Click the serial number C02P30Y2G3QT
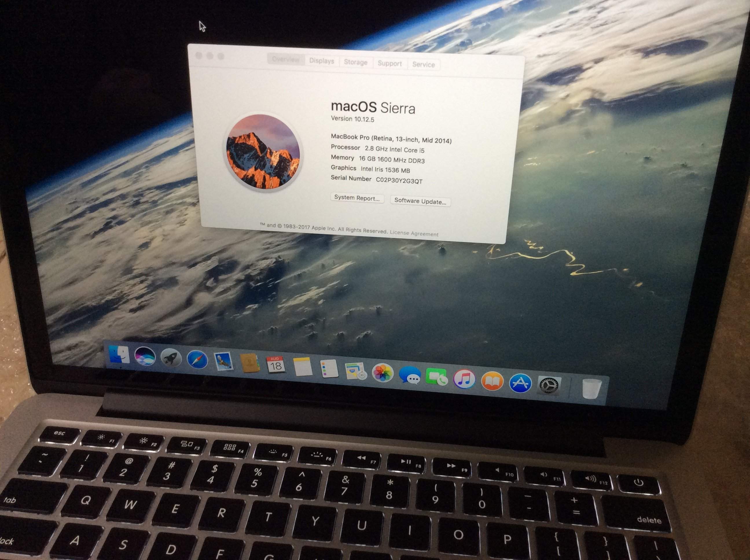 point(399,181)
